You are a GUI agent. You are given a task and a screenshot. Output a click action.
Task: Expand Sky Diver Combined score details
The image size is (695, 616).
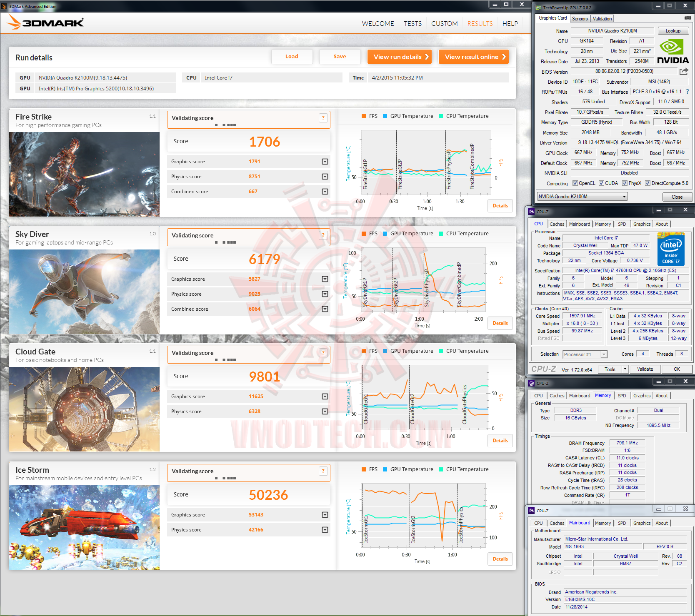(325, 309)
